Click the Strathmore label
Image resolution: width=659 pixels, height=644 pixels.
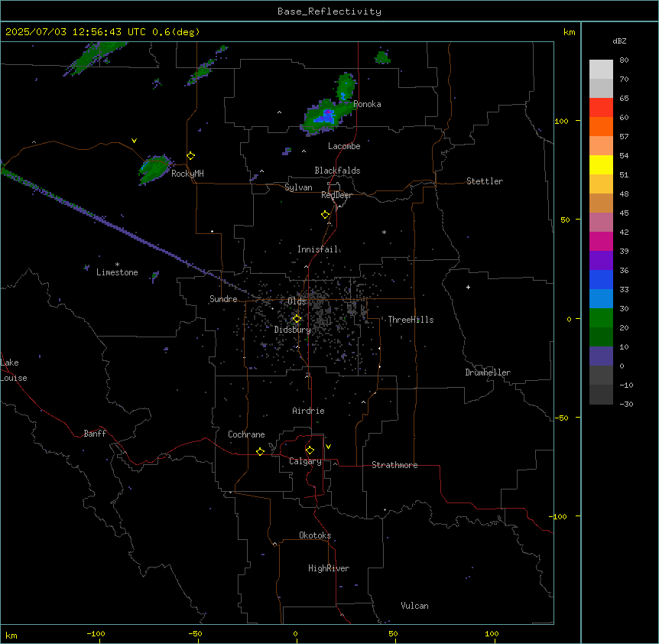click(394, 465)
